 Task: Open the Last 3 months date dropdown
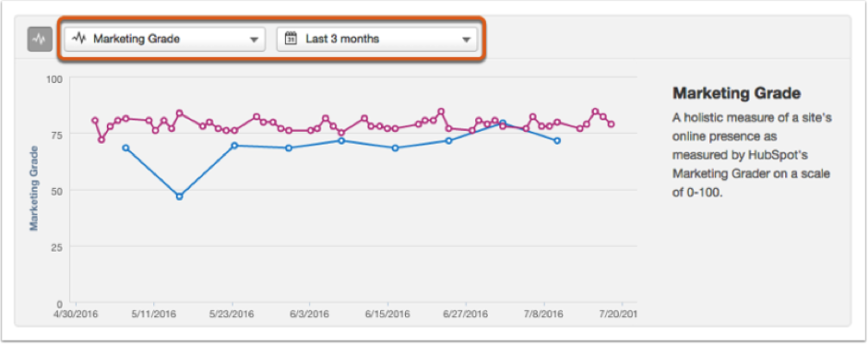pyautogui.click(x=376, y=40)
